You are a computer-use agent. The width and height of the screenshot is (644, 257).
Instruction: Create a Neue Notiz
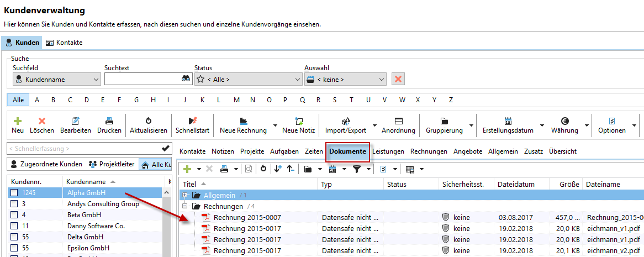coord(298,121)
